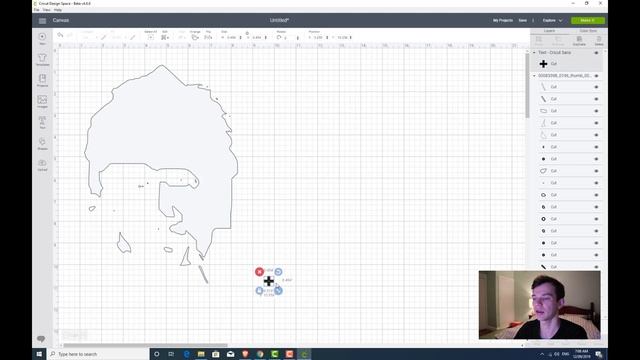This screenshot has height=360, width=640.
Task: Click the Undo arrow in the toolbar
Action: click(x=60, y=36)
